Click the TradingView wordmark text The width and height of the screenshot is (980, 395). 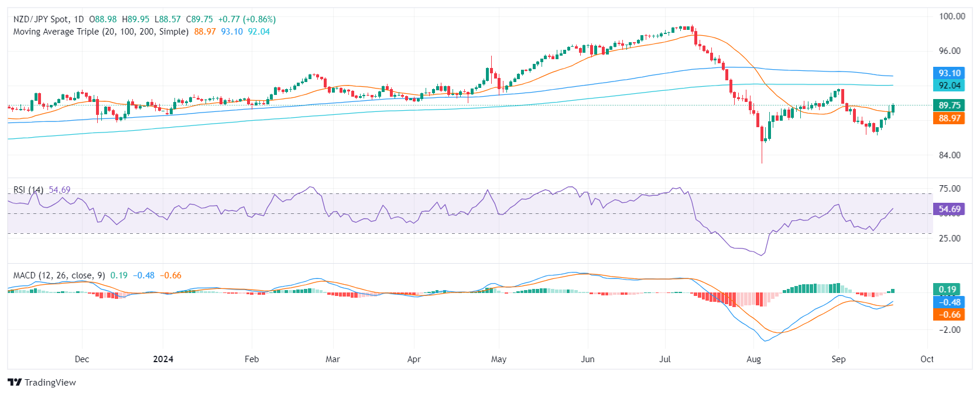pos(50,383)
